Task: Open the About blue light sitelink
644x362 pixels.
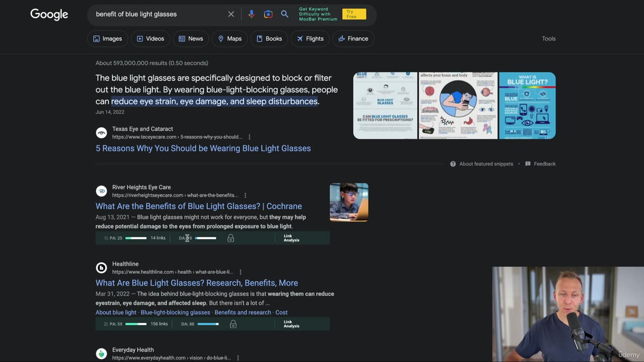Action: pyautogui.click(x=116, y=312)
